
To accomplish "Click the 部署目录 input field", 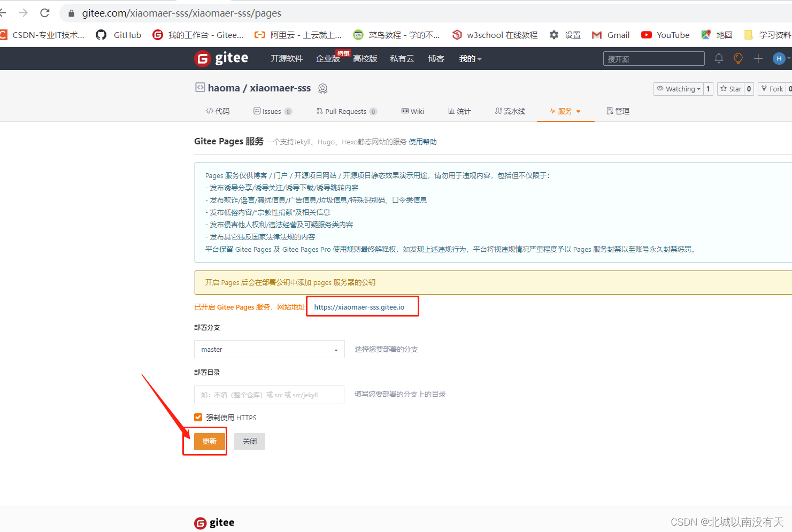I will [x=269, y=395].
